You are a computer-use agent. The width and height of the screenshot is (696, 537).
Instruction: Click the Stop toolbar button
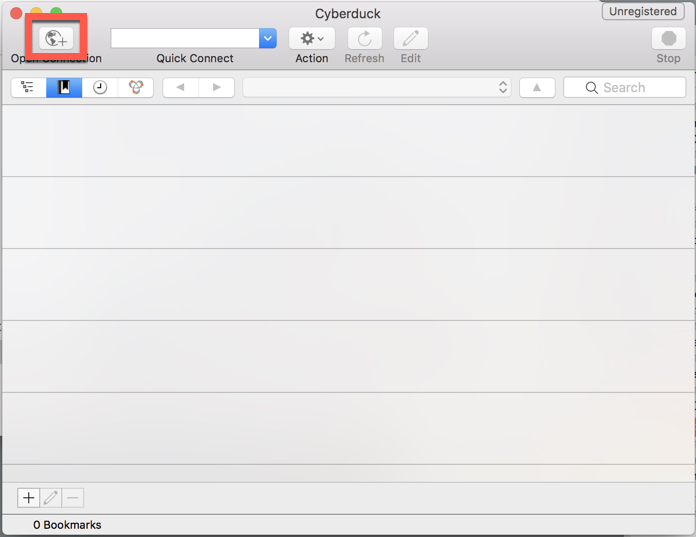click(x=668, y=39)
